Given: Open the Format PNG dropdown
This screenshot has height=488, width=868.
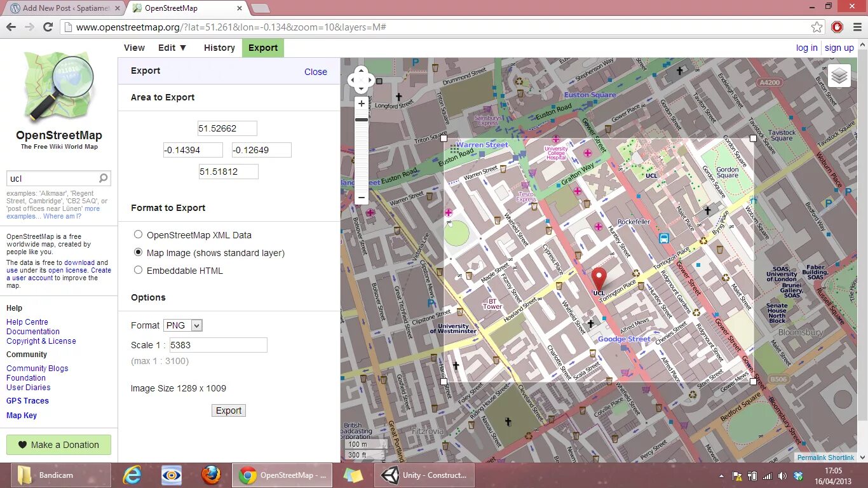Looking at the screenshot, I should pyautogui.click(x=183, y=325).
